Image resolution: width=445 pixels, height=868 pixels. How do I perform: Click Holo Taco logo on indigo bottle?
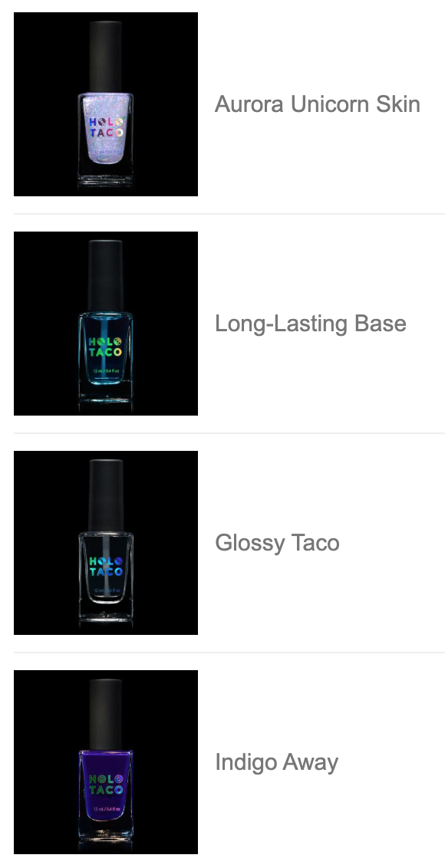coord(106,785)
